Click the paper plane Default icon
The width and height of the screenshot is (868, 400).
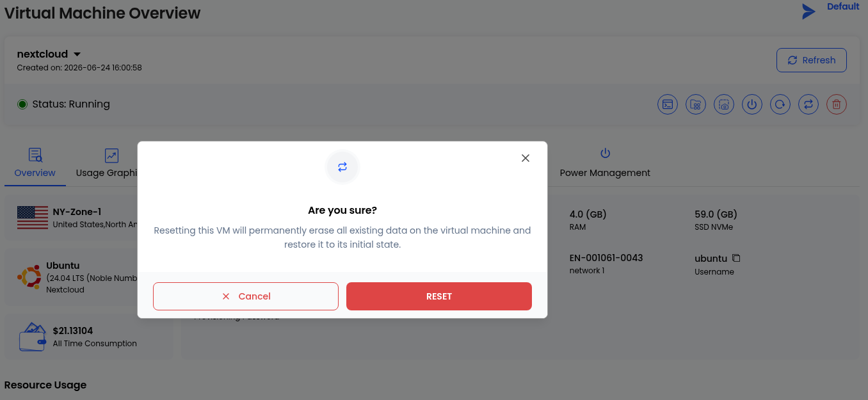[809, 12]
